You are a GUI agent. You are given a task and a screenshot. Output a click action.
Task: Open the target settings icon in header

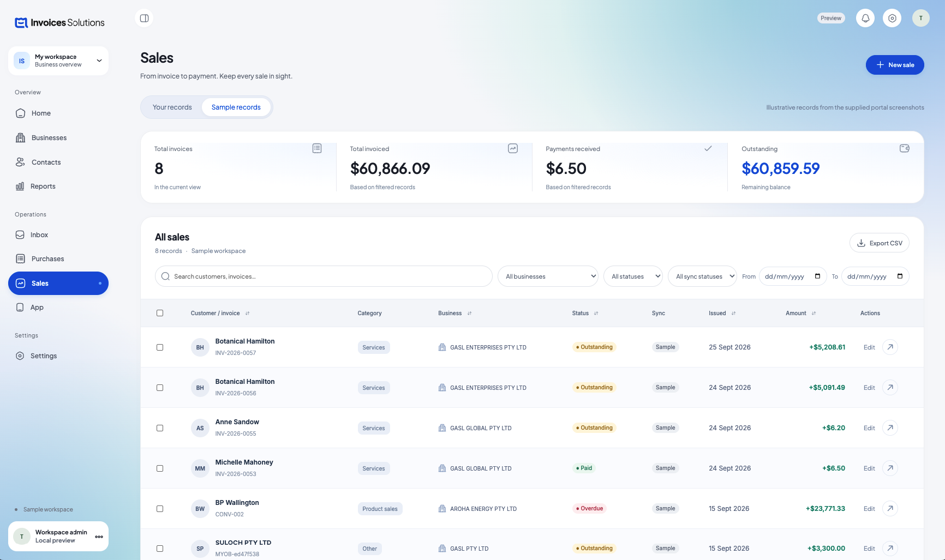(x=892, y=18)
